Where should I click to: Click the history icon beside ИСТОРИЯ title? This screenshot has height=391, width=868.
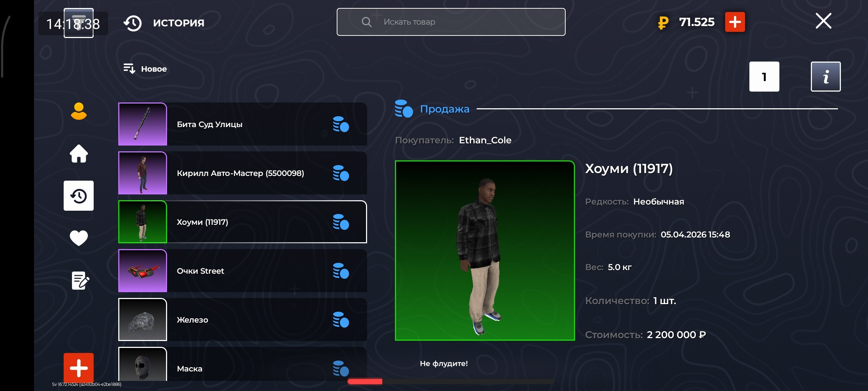(x=132, y=23)
